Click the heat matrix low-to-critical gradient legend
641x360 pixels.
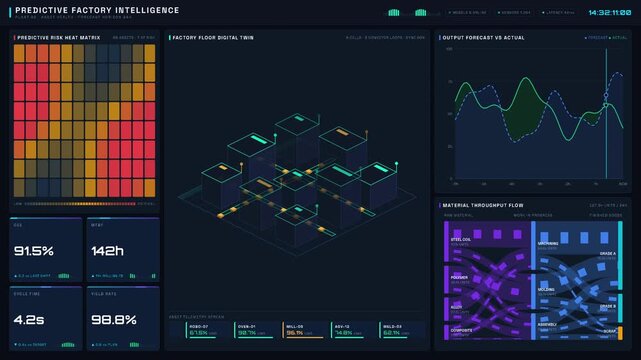(x=80, y=203)
